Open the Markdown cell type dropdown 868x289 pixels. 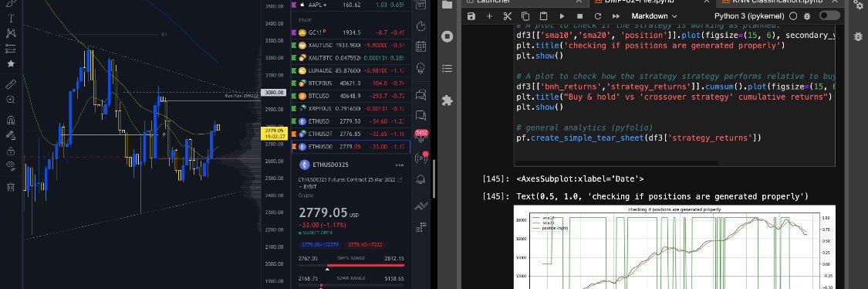click(654, 16)
